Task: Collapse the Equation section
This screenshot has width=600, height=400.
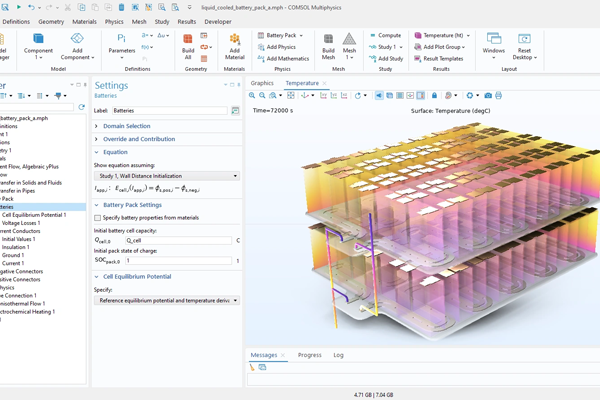Action: [x=96, y=152]
